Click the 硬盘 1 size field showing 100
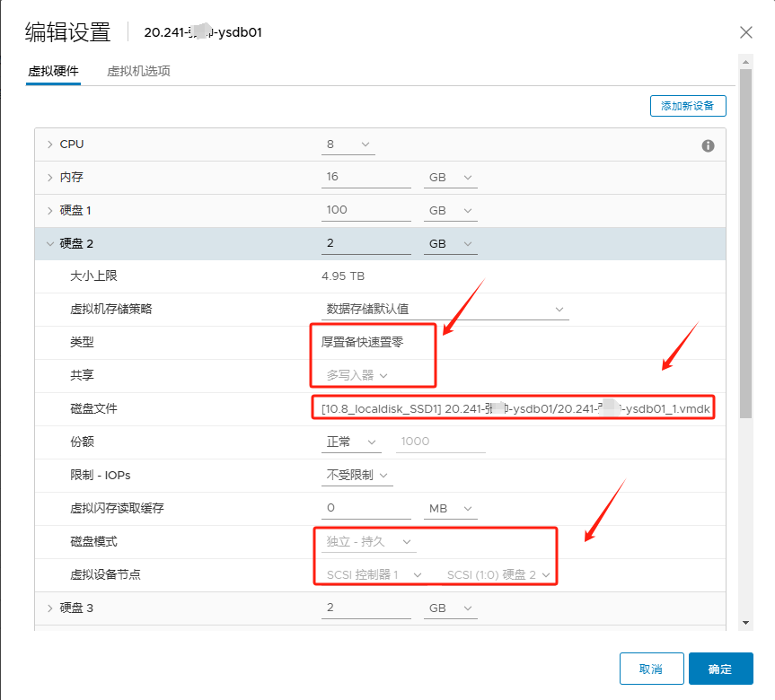 point(366,210)
